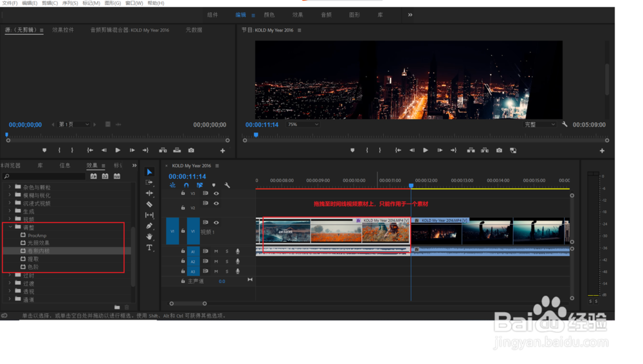Toggle V3 track eye visibility

click(x=216, y=193)
